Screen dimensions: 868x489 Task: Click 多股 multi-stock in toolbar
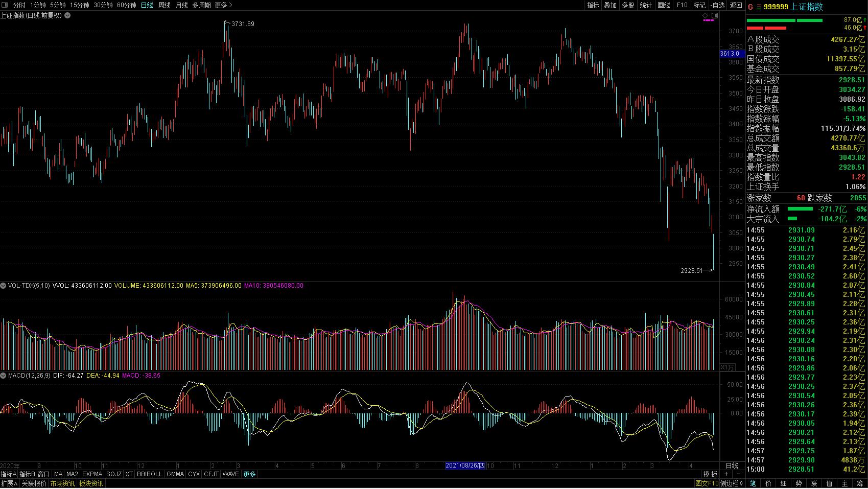[628, 5]
